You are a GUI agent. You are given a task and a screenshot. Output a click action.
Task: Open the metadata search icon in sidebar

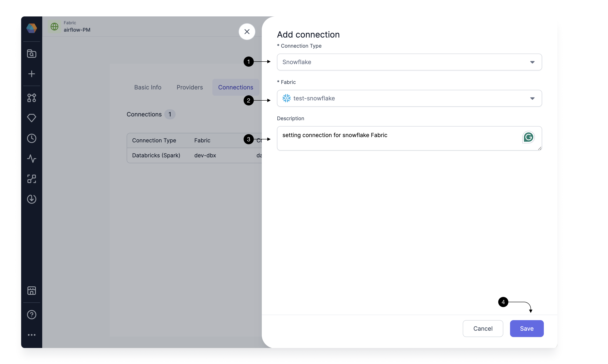[x=31, y=54]
